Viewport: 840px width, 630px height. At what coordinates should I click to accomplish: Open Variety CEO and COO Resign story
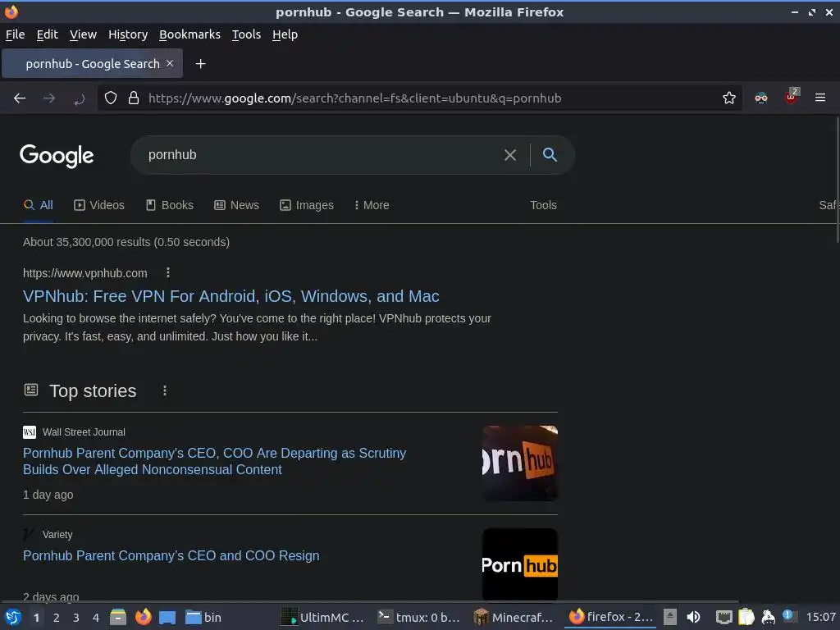(171, 555)
